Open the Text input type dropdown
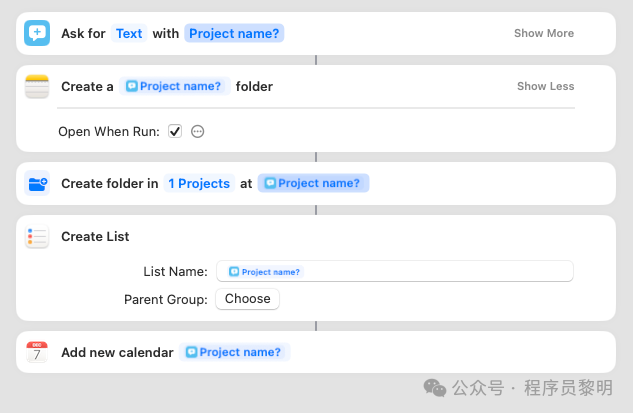This screenshot has width=633, height=413. [x=129, y=33]
